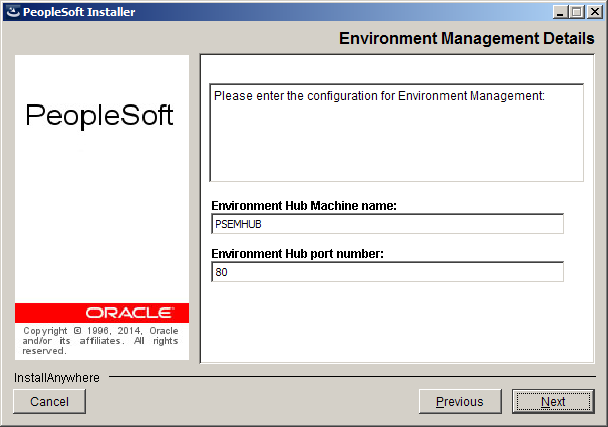Click the PeopleSoft logo text
This screenshot has height=427, width=608.
[99, 115]
